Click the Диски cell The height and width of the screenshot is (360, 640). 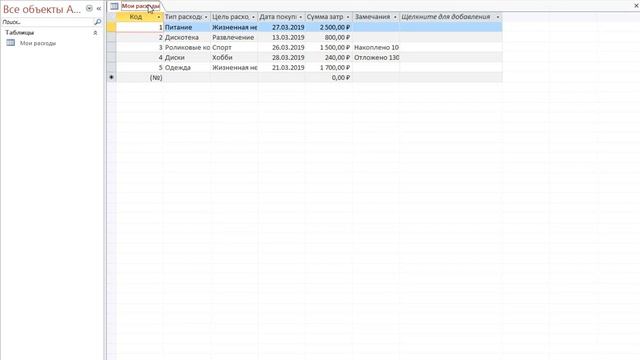(187, 58)
